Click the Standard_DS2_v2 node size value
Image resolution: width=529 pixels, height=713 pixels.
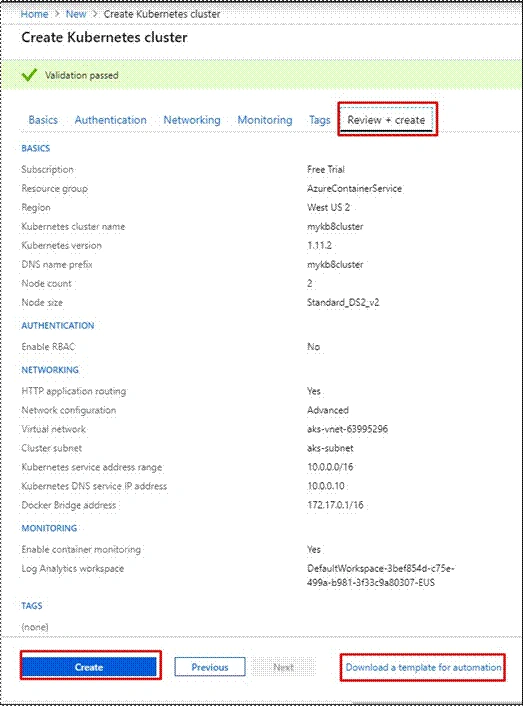tap(343, 302)
